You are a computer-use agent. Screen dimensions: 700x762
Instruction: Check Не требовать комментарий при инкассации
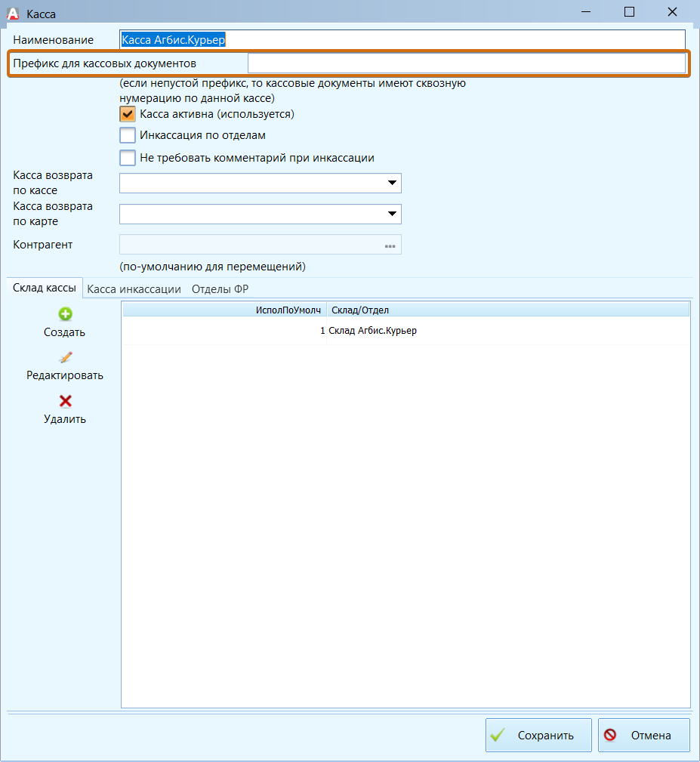(x=128, y=157)
